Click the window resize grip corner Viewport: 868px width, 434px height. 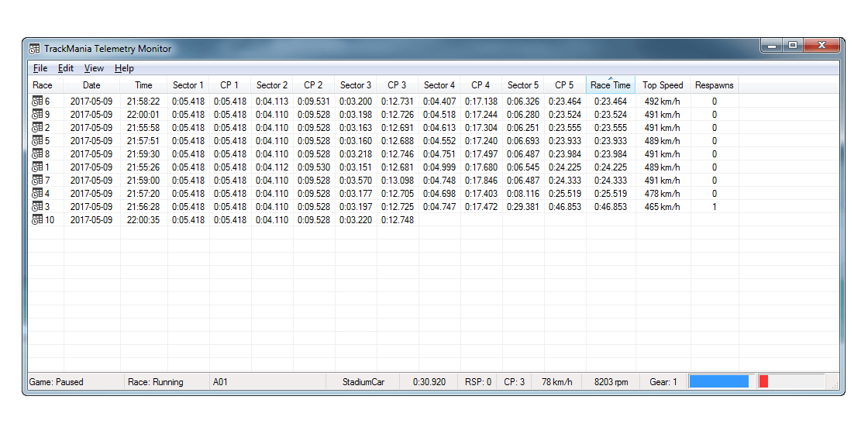click(x=835, y=384)
